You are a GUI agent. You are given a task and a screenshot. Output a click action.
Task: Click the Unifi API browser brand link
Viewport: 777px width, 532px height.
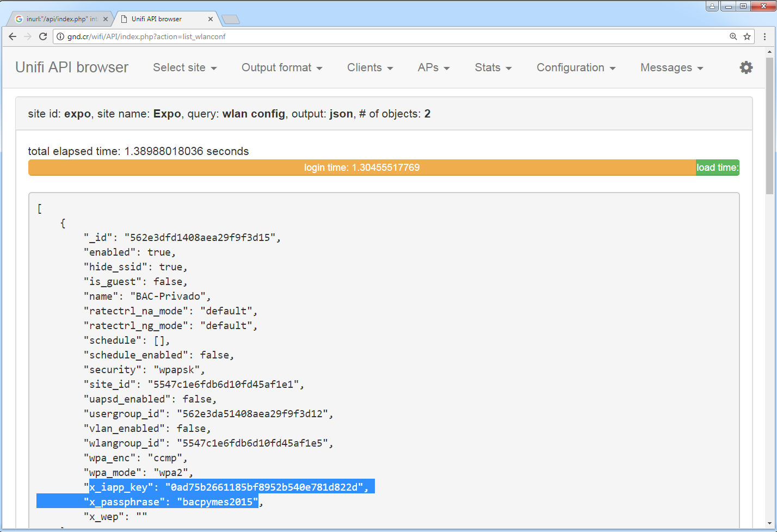tap(72, 67)
